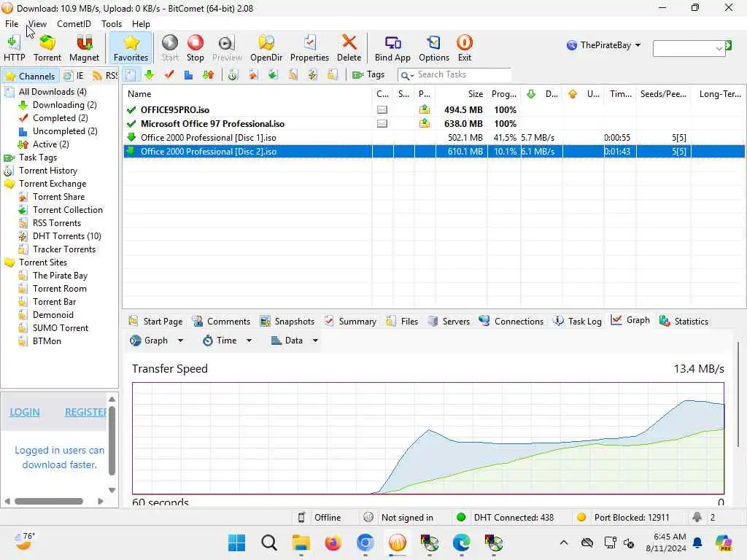Click the green search go arrow
747x560 pixels.
click(x=729, y=45)
